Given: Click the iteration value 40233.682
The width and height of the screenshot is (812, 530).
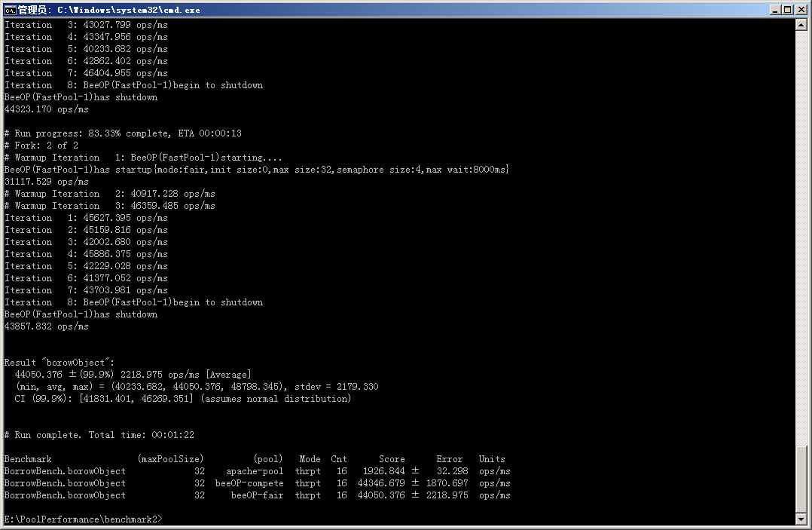Looking at the screenshot, I should click(107, 49).
